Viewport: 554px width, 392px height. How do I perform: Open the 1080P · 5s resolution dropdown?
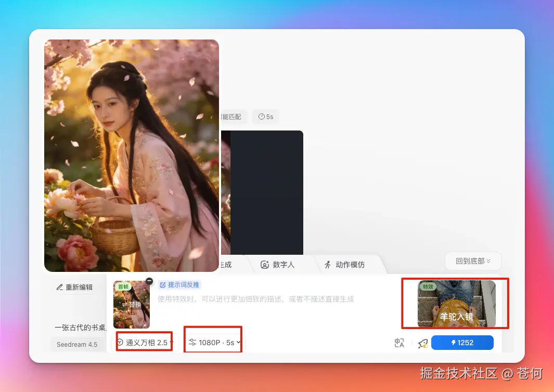point(213,342)
